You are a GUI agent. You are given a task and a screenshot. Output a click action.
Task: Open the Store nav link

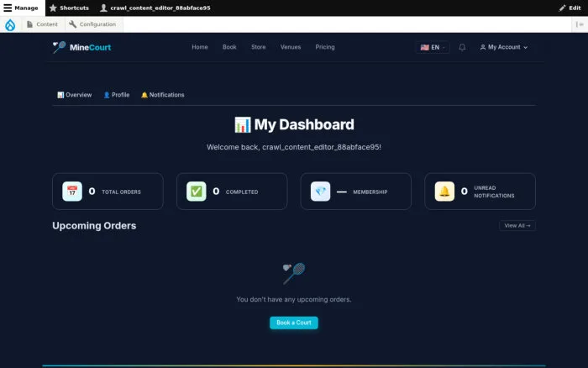pos(259,47)
